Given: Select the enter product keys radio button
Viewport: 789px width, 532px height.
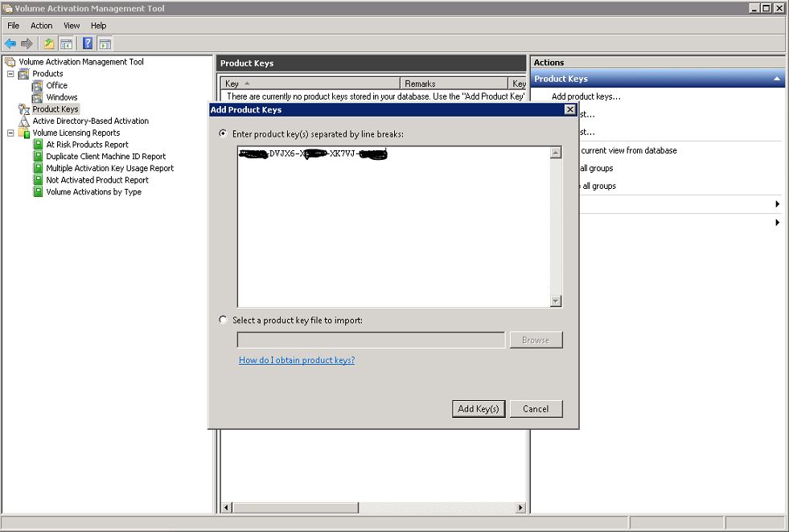Looking at the screenshot, I should pos(222,134).
